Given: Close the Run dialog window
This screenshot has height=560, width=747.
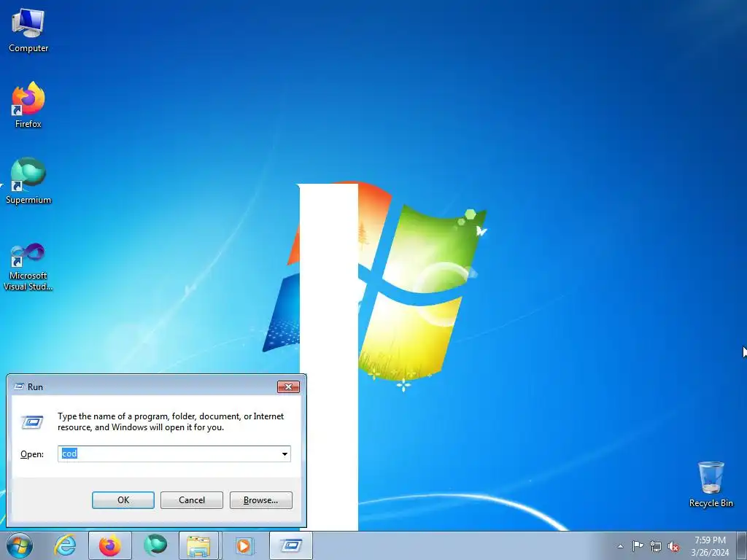Looking at the screenshot, I should click(288, 386).
